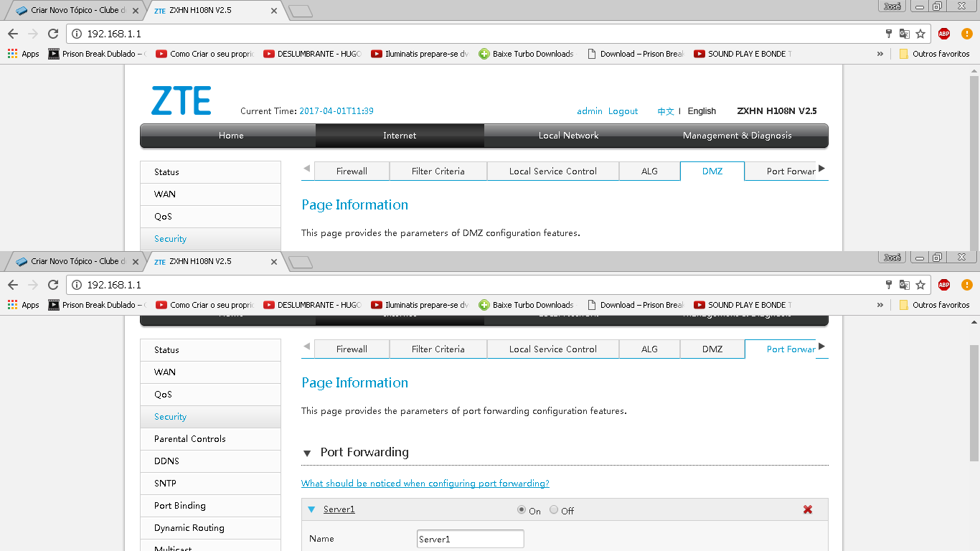The width and height of the screenshot is (980, 551).
Task: Open the orange warning menu icon in upper window
Action: click(966, 34)
